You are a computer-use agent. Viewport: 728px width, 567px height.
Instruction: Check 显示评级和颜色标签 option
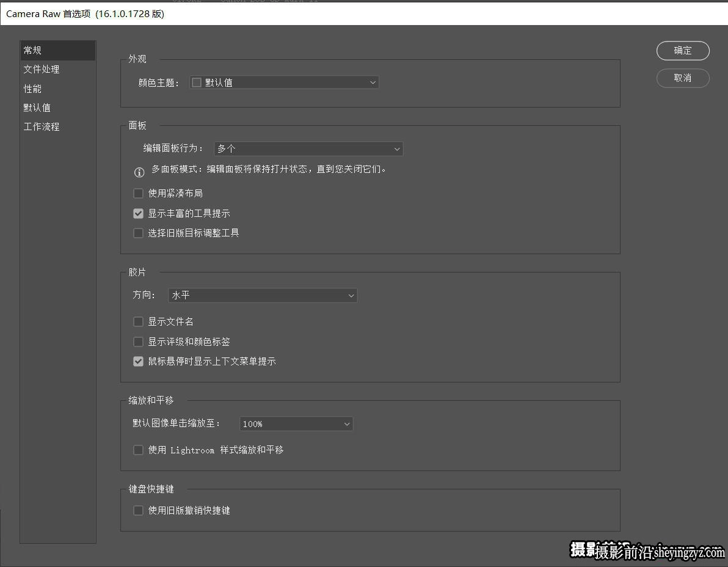point(139,342)
